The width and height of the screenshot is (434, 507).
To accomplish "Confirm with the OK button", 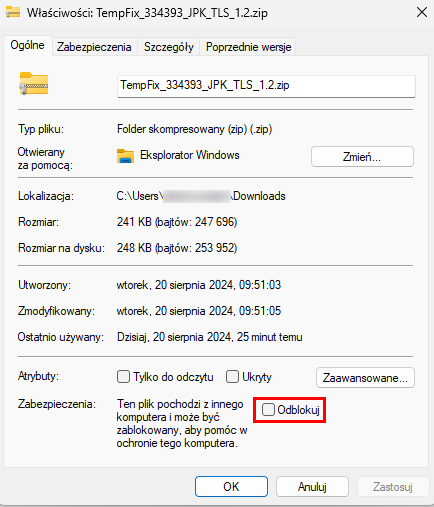I will (231, 487).
